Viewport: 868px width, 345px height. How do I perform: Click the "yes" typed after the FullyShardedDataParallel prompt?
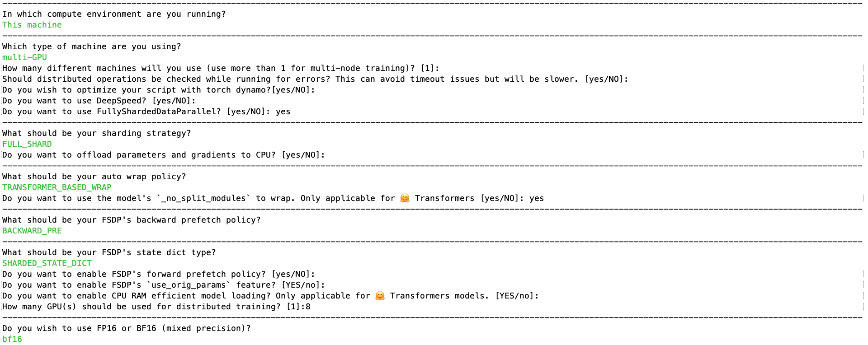(283, 112)
